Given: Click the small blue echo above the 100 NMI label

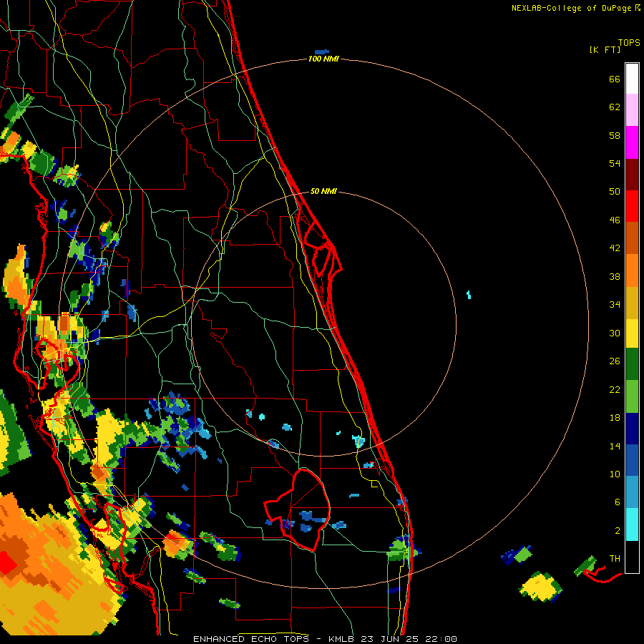Looking at the screenshot, I should pos(321,52).
